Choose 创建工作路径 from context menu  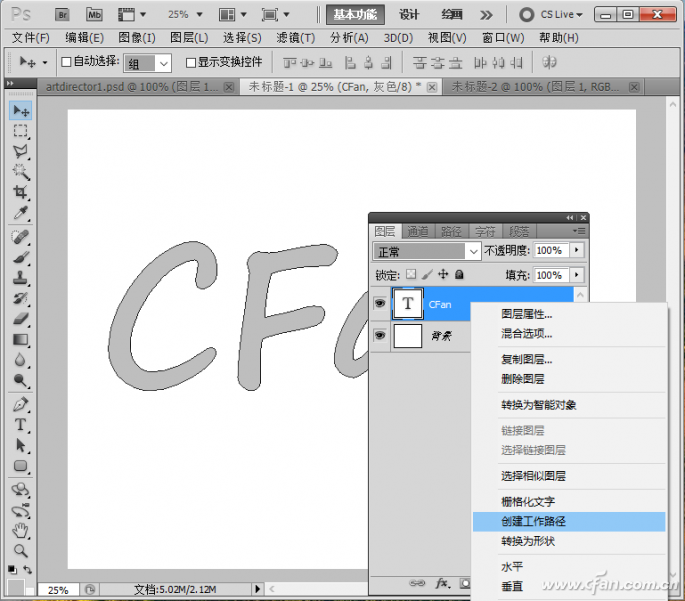[x=569, y=522]
